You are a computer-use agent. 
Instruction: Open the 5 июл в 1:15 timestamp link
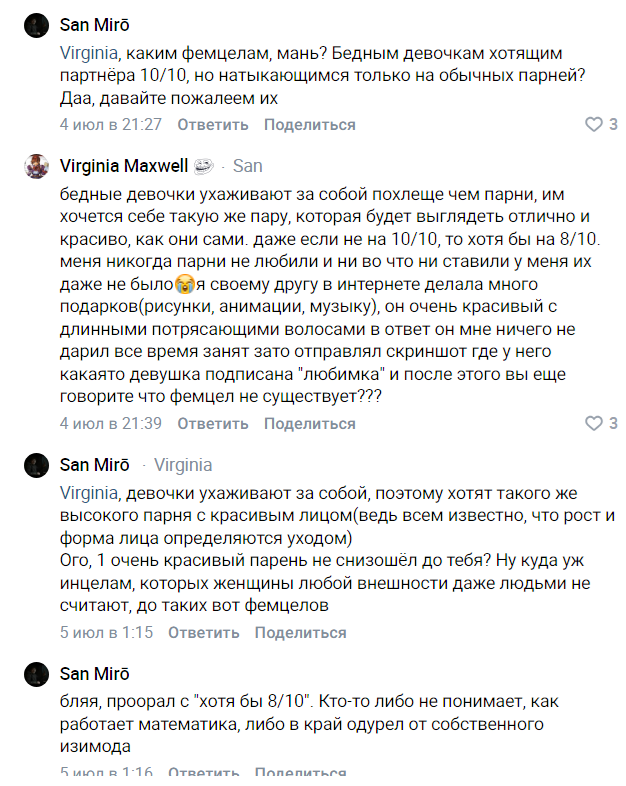click(106, 633)
